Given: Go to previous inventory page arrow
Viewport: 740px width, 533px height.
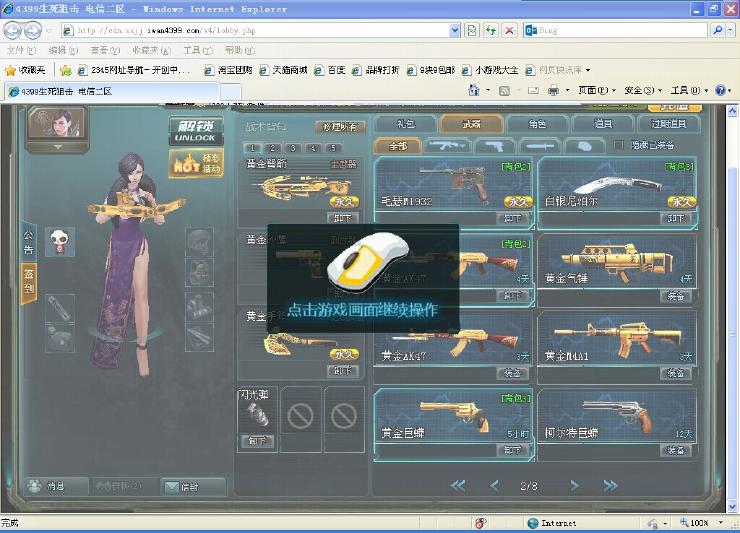Looking at the screenshot, I should pyautogui.click(x=494, y=485).
